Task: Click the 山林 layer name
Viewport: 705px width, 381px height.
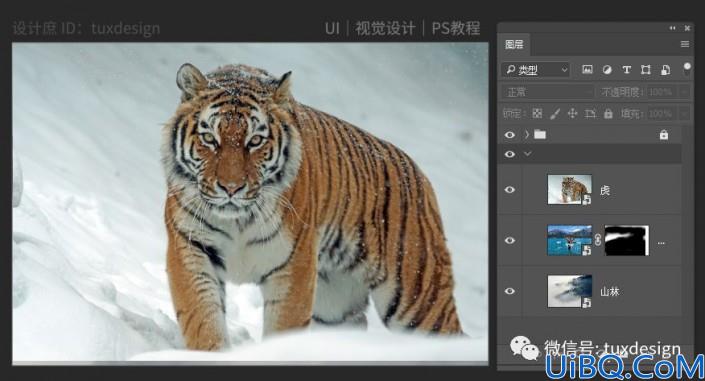Action: pyautogui.click(x=610, y=291)
